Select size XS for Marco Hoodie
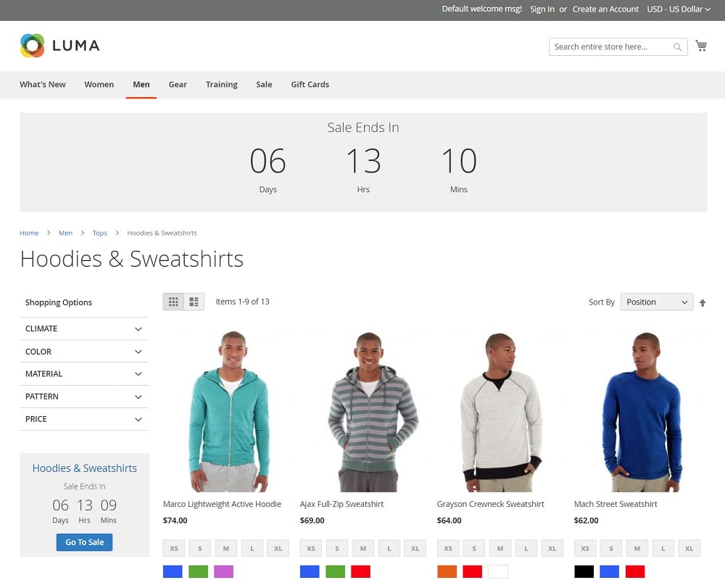This screenshot has height=588, width=725. coord(174,548)
